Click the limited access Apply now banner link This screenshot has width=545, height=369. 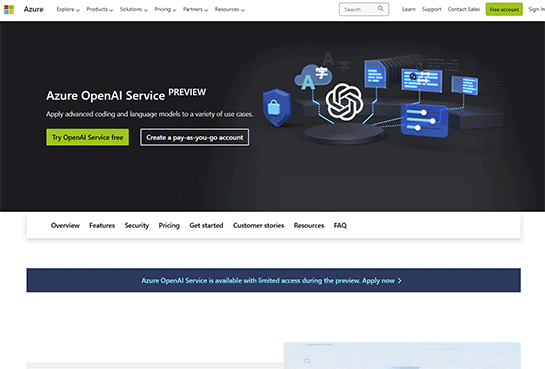point(271,280)
